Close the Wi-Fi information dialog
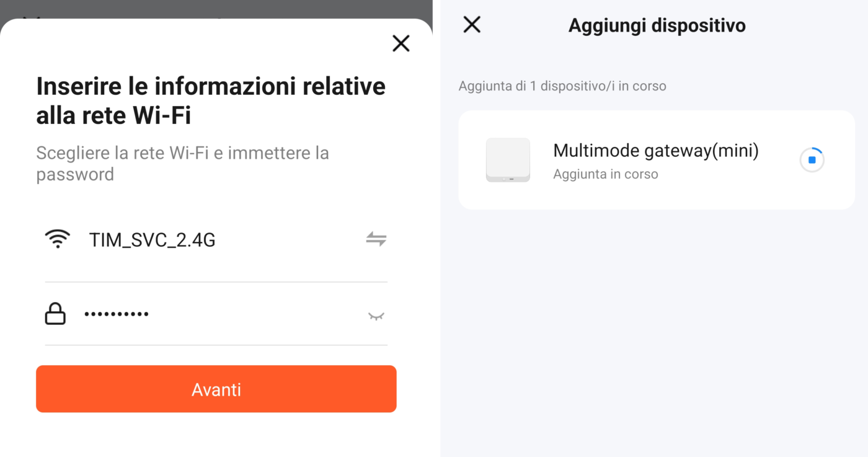The height and width of the screenshot is (457, 868). (401, 43)
